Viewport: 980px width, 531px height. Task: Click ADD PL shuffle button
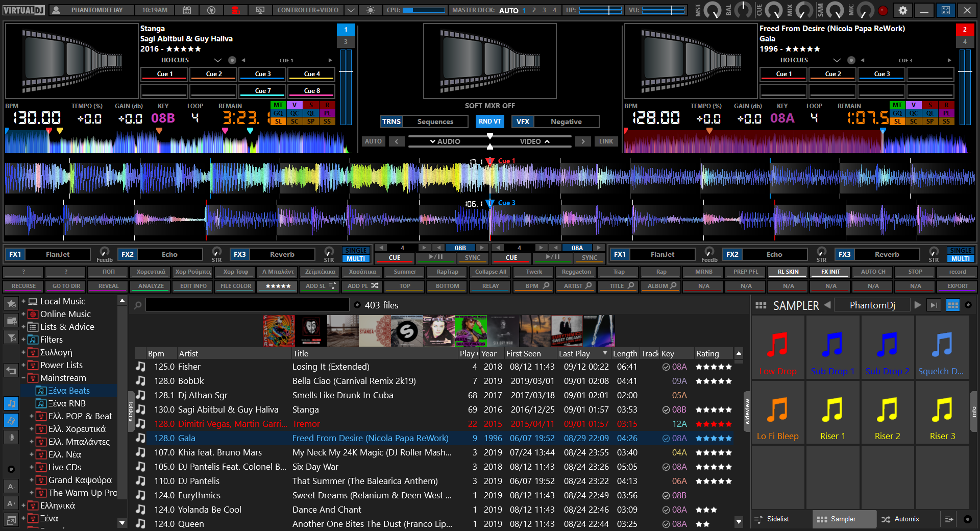[362, 286]
